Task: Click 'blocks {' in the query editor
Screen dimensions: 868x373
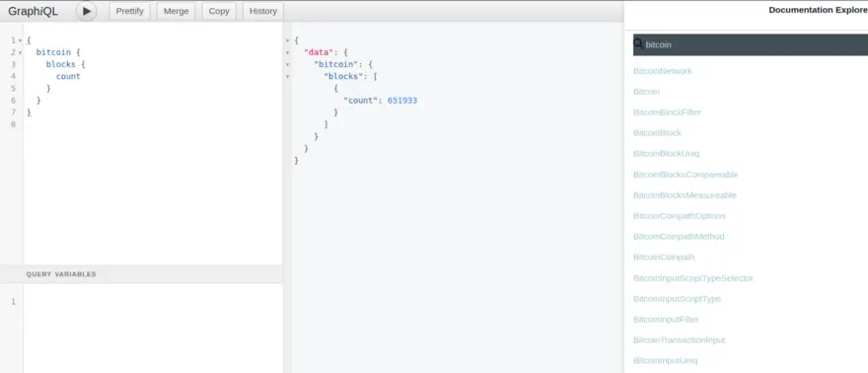Action: [x=65, y=64]
